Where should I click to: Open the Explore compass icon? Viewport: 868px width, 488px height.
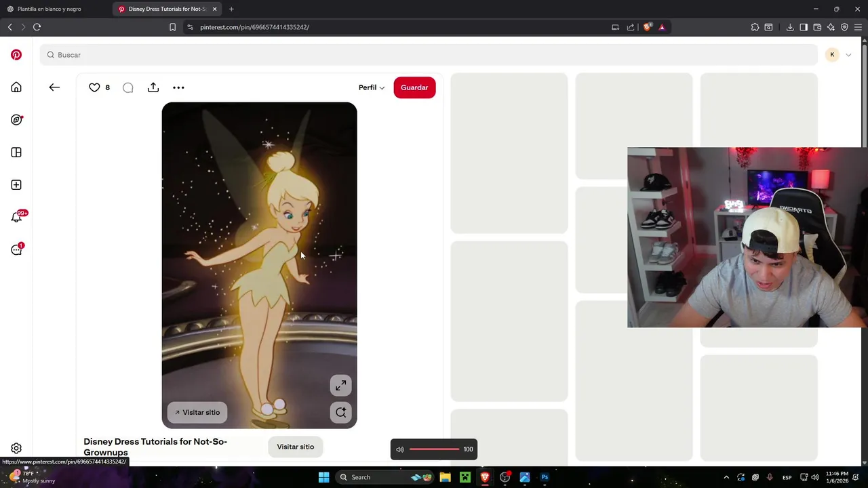pos(16,120)
